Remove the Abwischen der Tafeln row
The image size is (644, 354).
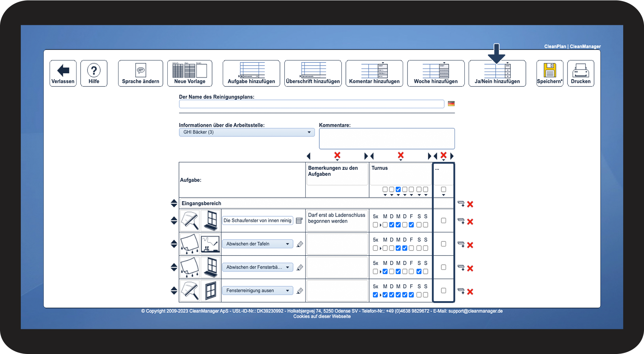470,245
